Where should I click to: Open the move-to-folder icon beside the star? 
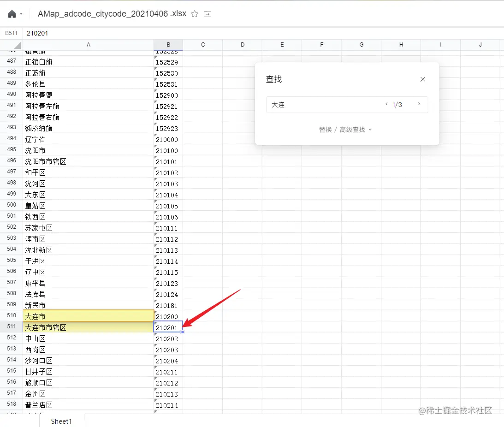[208, 14]
